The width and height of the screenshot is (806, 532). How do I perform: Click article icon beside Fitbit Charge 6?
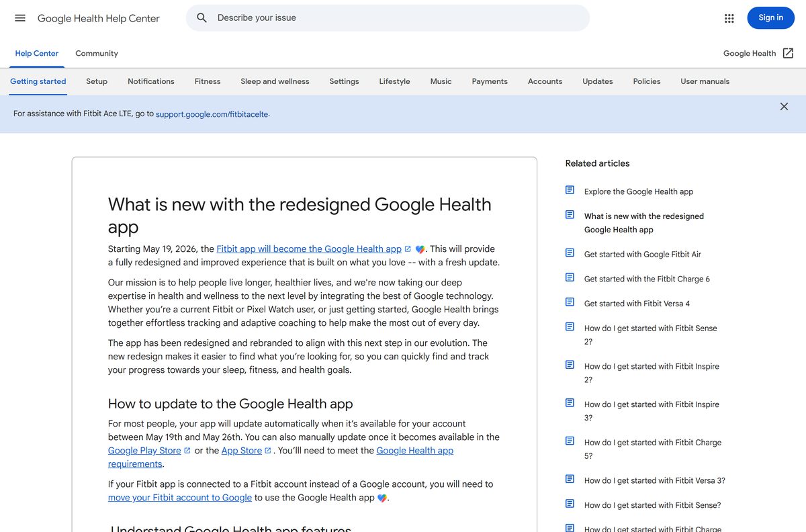(570, 277)
